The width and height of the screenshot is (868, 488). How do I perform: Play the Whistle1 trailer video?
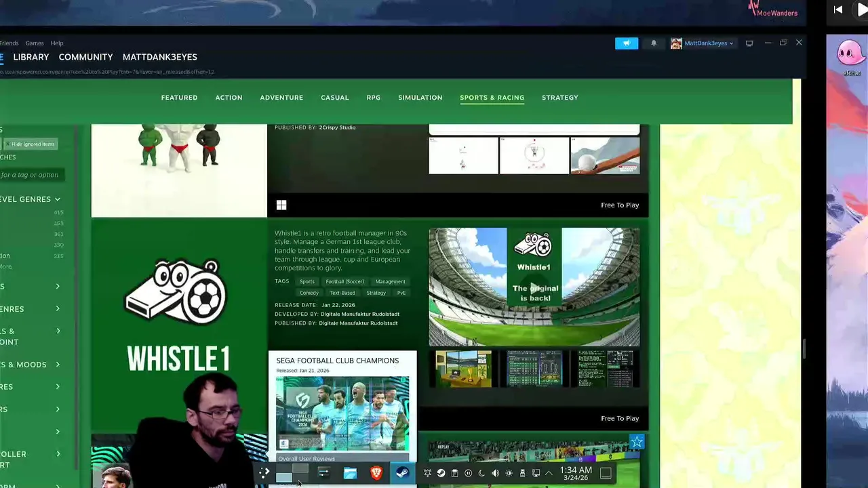pyautogui.click(x=534, y=287)
